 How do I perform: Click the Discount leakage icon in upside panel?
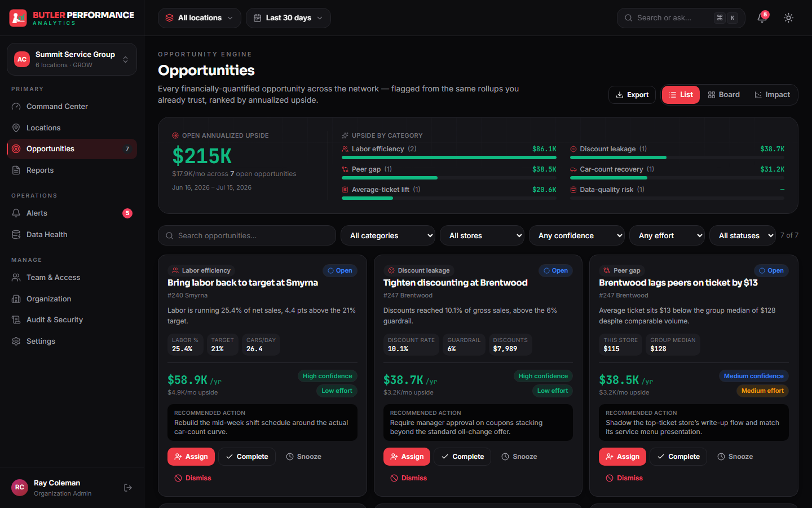coord(573,149)
